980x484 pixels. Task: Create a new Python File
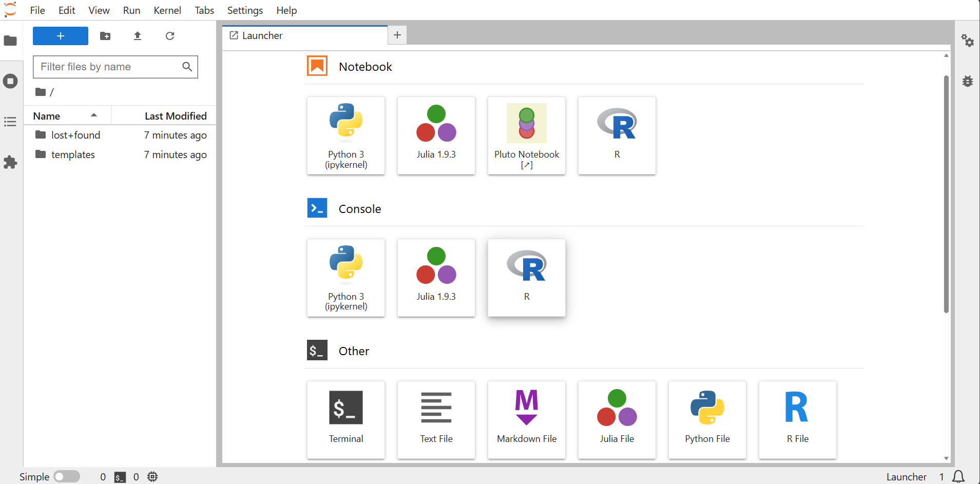coord(707,420)
